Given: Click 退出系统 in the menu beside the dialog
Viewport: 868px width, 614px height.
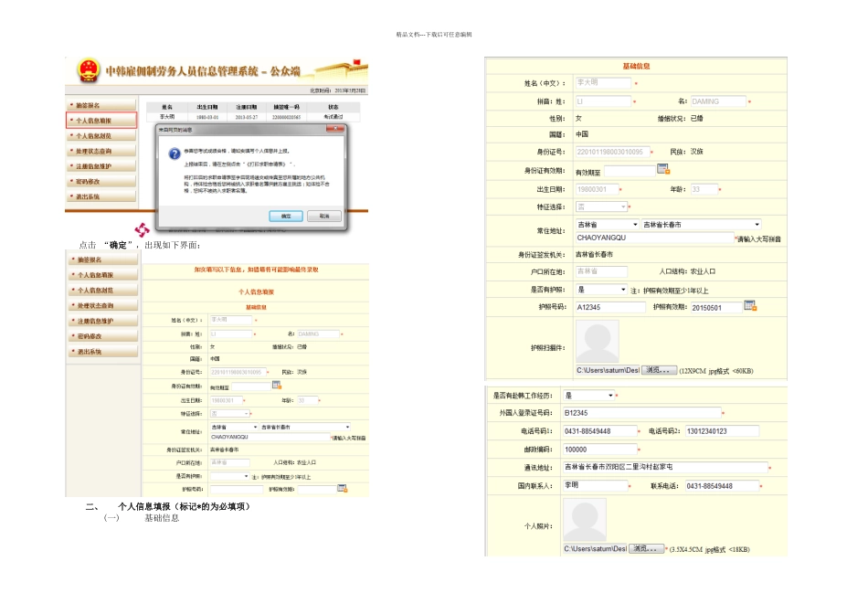Looking at the screenshot, I should tap(101, 196).
